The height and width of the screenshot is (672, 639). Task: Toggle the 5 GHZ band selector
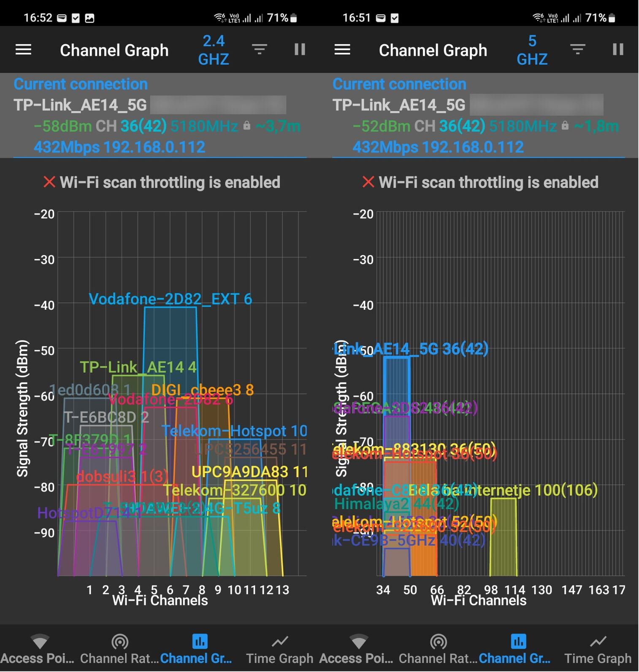tap(532, 50)
